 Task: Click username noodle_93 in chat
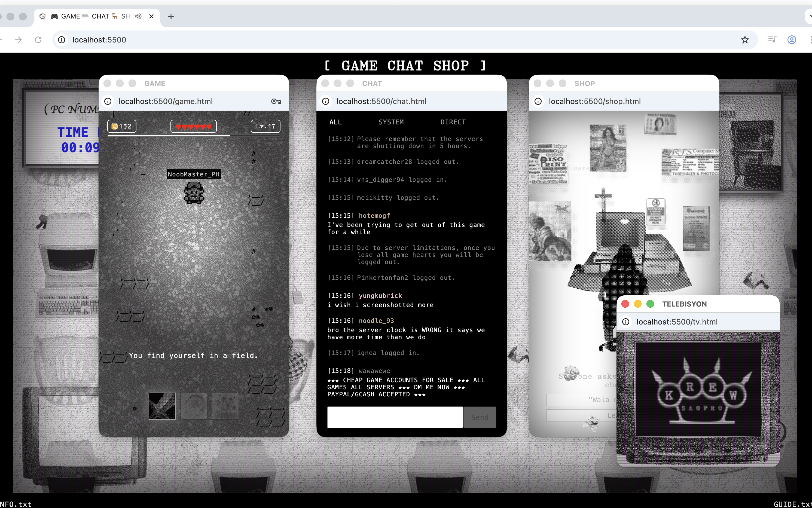(x=376, y=320)
